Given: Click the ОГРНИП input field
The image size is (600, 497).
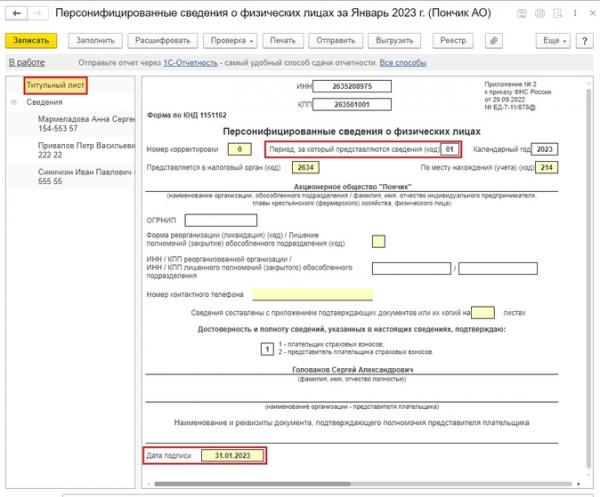Looking at the screenshot, I should 221,220.
